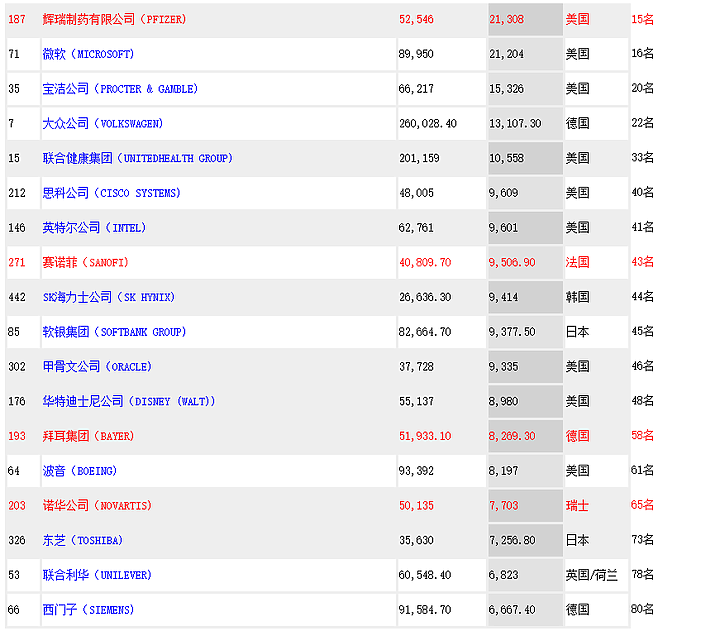Click Unilever revenue 60,548.40
The width and height of the screenshot is (720, 631).
[x=425, y=575]
